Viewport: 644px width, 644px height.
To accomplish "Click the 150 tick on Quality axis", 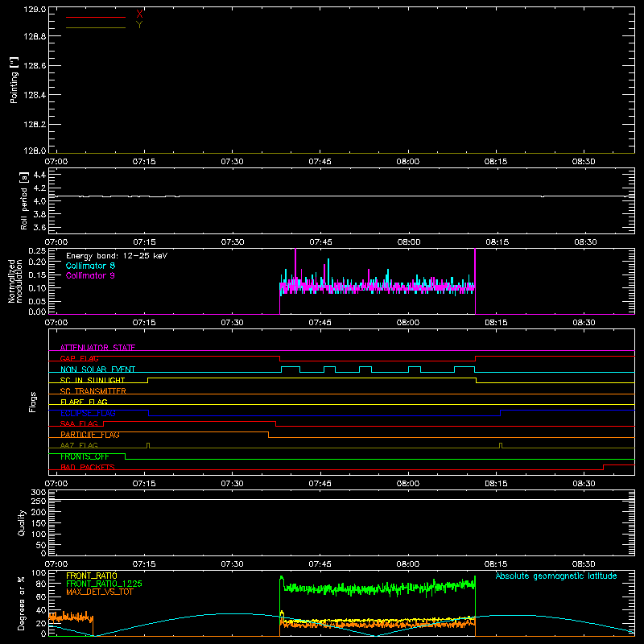I will coord(39,524).
